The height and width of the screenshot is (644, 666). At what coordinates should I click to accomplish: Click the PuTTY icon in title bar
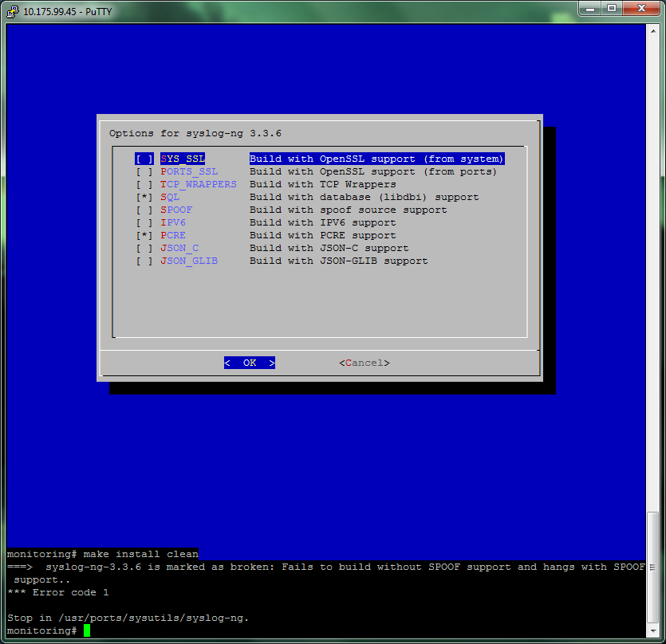coord(11,10)
